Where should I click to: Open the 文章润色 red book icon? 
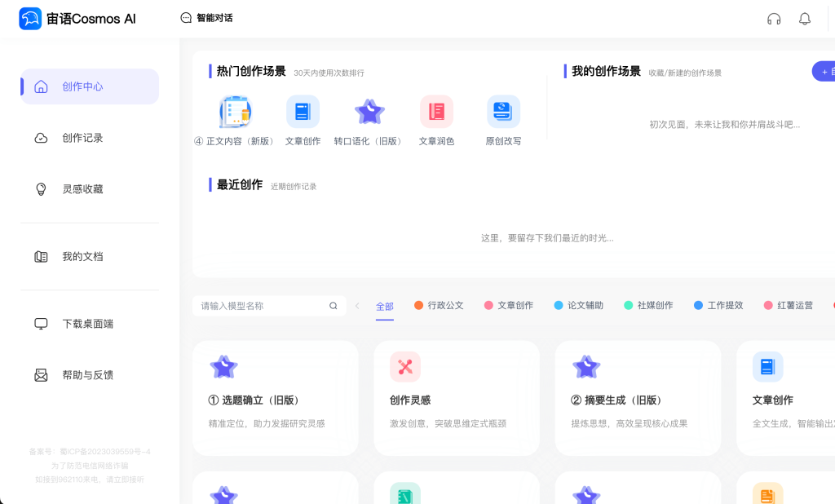coord(437,112)
